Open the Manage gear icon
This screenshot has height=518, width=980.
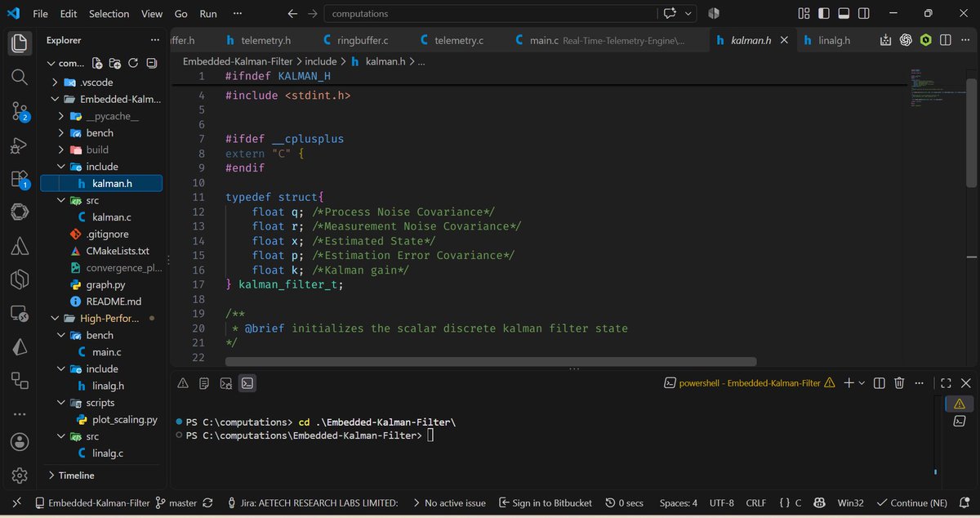pyautogui.click(x=20, y=476)
